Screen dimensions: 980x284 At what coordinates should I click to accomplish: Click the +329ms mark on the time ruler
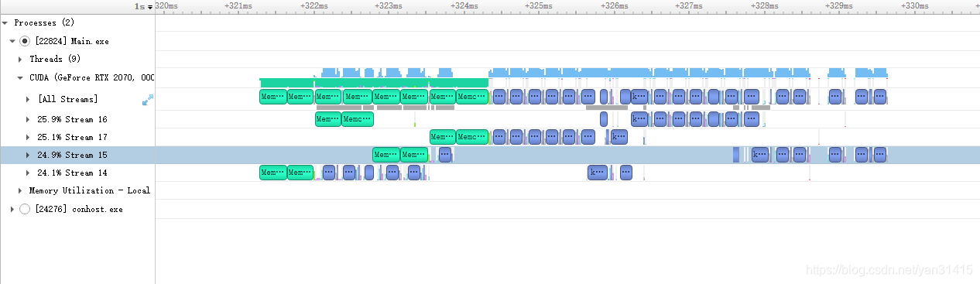(839, 5)
